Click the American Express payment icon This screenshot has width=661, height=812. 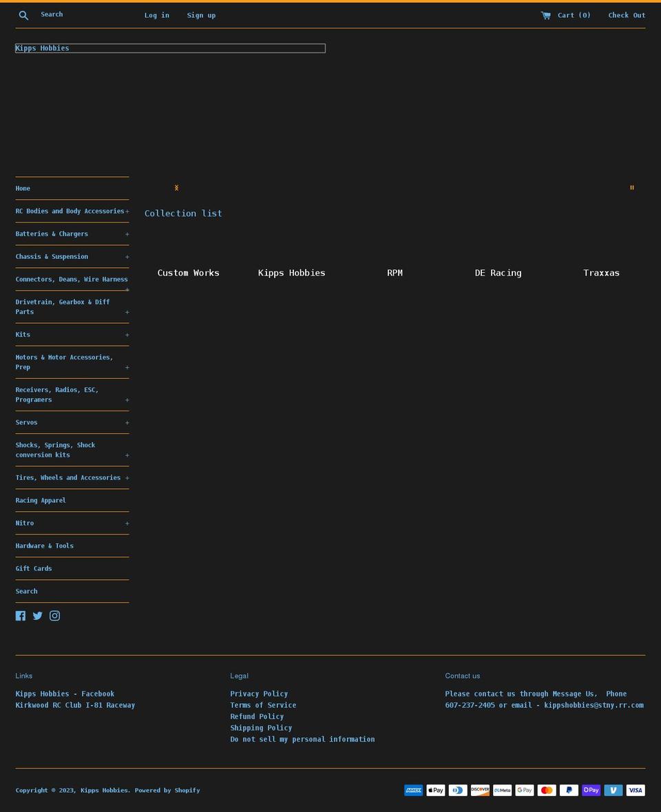414,790
